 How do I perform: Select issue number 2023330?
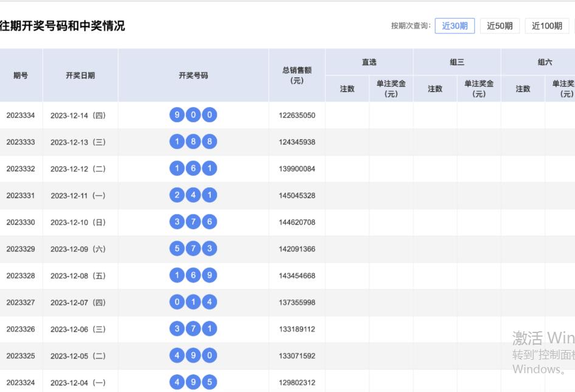21,222
